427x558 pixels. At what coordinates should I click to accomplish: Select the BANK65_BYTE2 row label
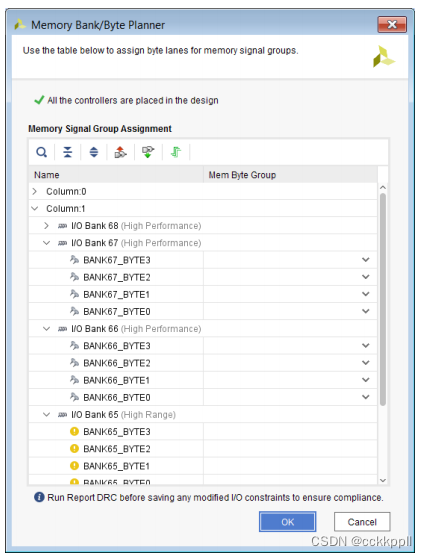click(x=117, y=449)
